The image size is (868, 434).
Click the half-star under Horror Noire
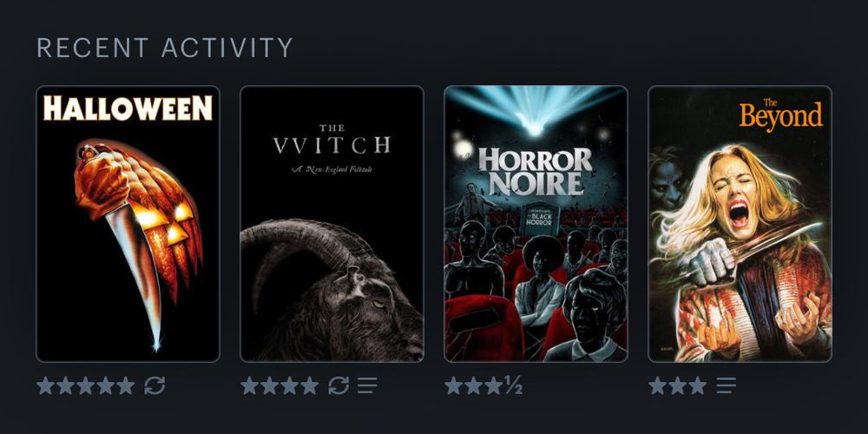(513, 385)
